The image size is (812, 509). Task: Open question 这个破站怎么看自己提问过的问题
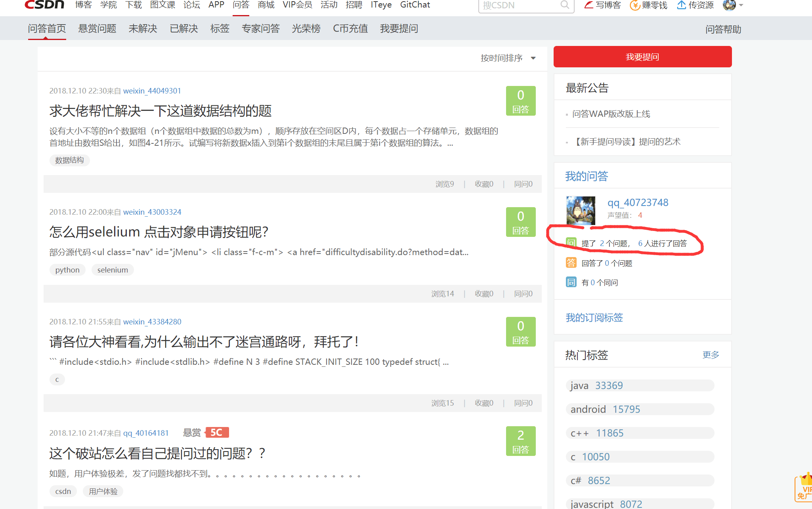tap(157, 453)
